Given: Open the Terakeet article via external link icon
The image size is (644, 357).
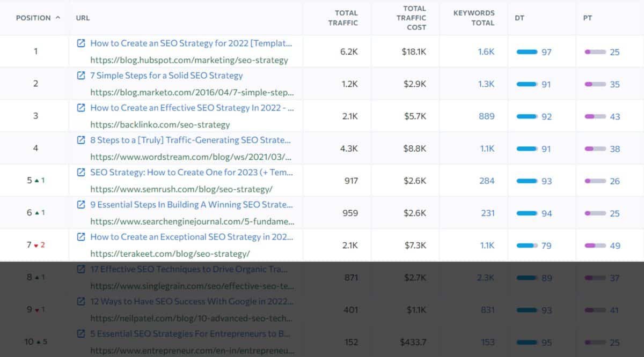Looking at the screenshot, I should click(x=80, y=237).
